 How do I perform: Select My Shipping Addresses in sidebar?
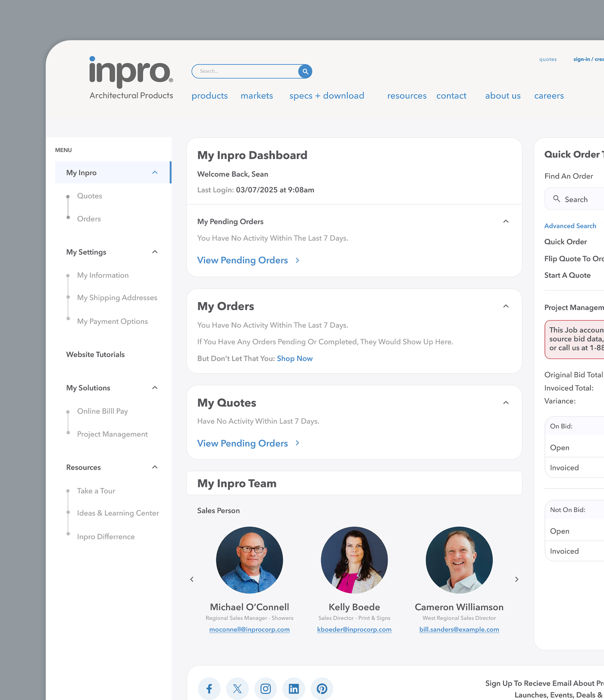117,298
